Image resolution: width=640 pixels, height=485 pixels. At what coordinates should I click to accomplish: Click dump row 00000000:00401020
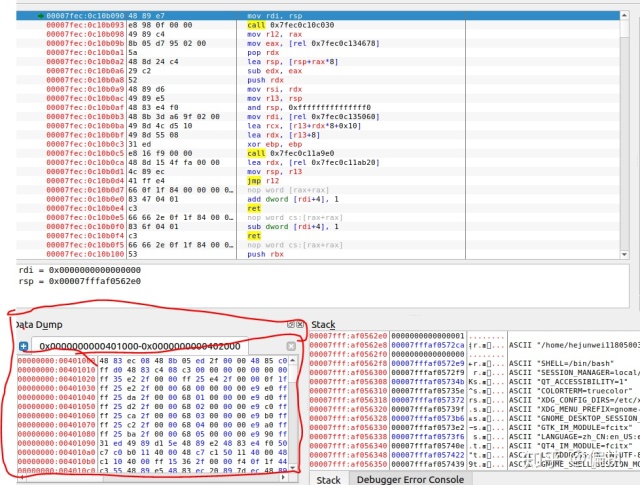tap(152, 379)
